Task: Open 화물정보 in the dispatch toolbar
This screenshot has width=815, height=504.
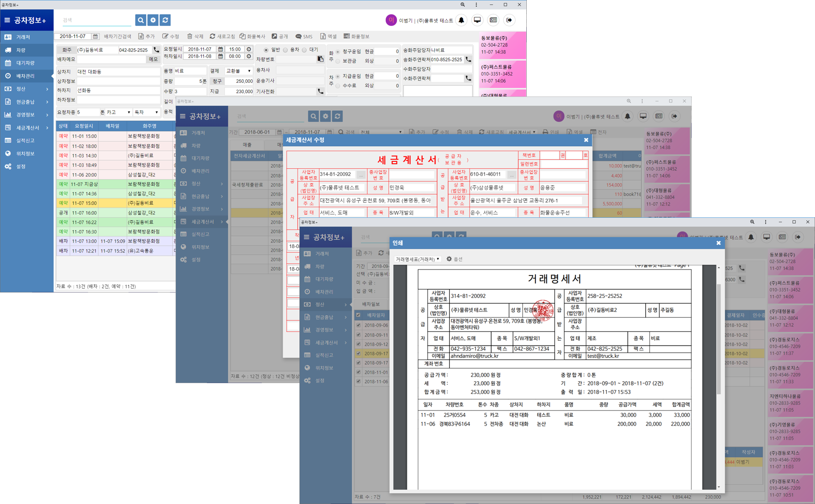Action: coord(357,37)
